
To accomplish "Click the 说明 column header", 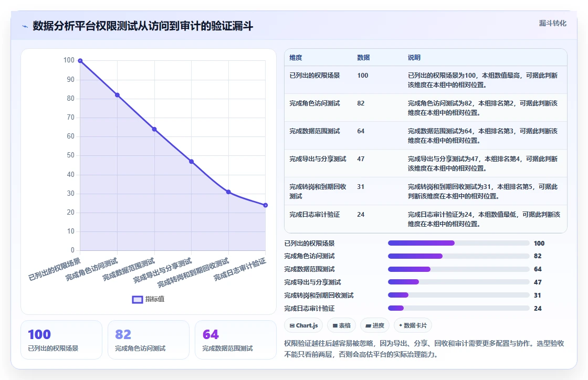I will [x=414, y=58].
